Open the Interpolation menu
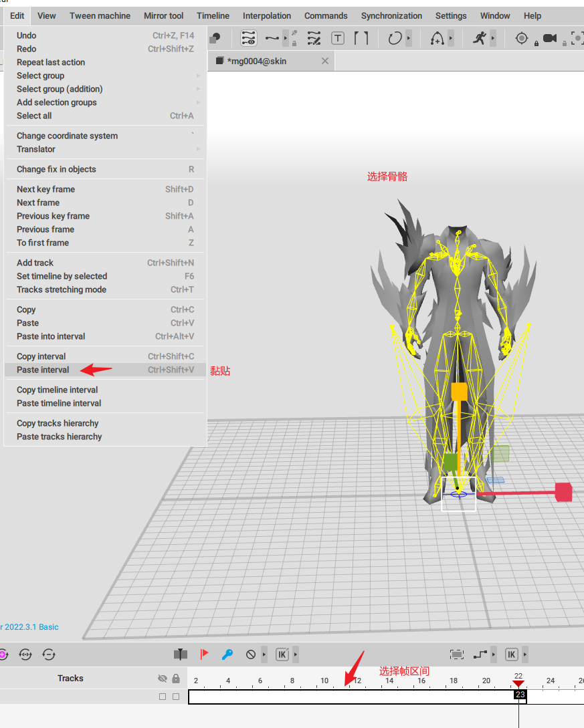Viewport: 584px width, 728px height. [x=267, y=16]
